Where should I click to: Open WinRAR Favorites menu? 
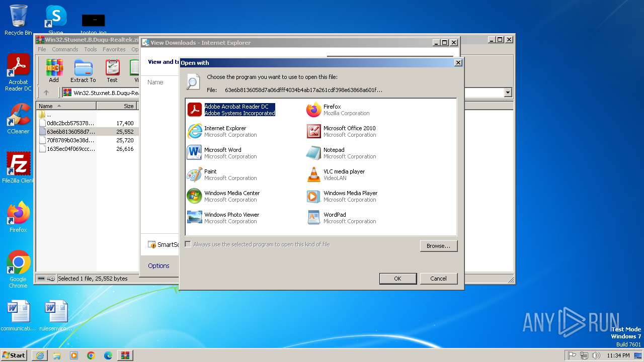(x=114, y=49)
